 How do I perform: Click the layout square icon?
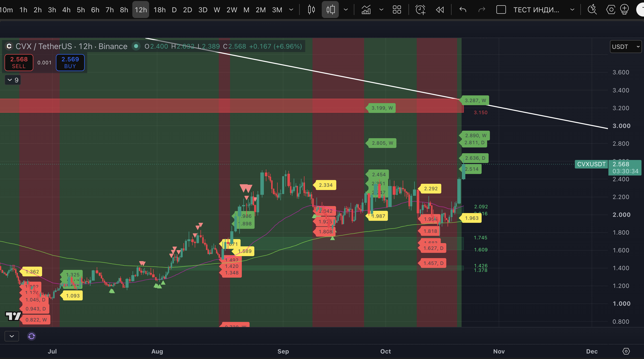pyautogui.click(x=501, y=10)
